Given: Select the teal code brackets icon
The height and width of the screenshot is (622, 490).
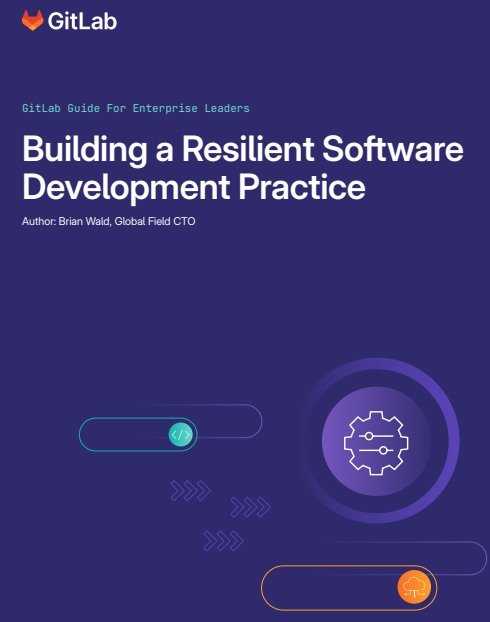Looking at the screenshot, I should (x=181, y=435).
